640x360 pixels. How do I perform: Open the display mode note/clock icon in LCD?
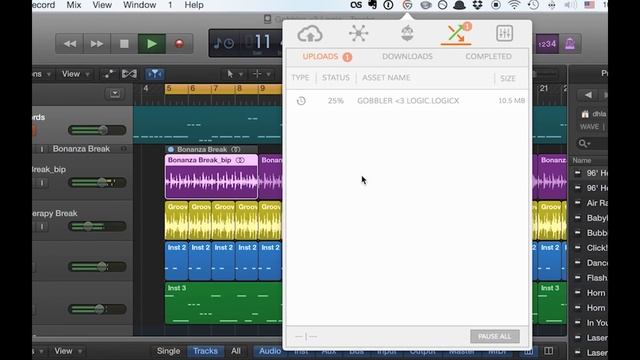pyautogui.click(x=224, y=43)
